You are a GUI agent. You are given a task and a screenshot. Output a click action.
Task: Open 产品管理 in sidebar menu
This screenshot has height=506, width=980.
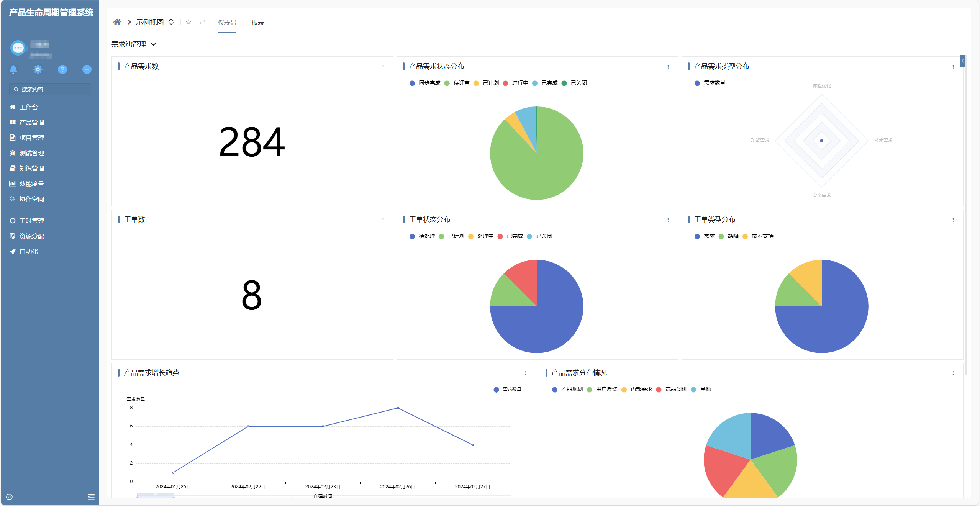(x=31, y=123)
